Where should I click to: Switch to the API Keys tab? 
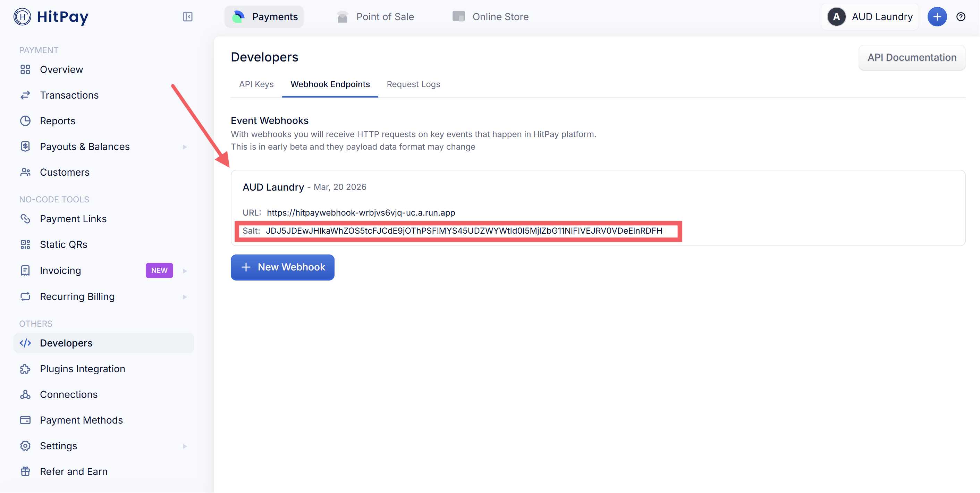[256, 84]
